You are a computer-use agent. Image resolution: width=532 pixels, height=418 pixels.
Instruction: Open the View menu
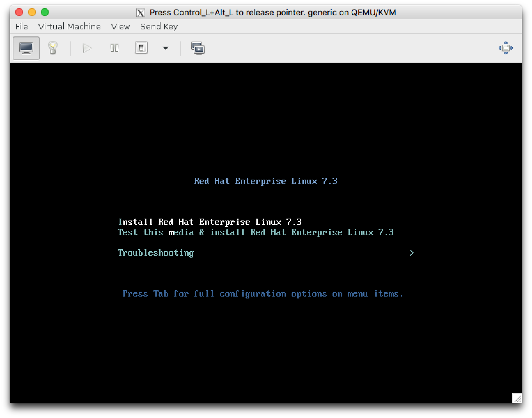pyautogui.click(x=121, y=27)
